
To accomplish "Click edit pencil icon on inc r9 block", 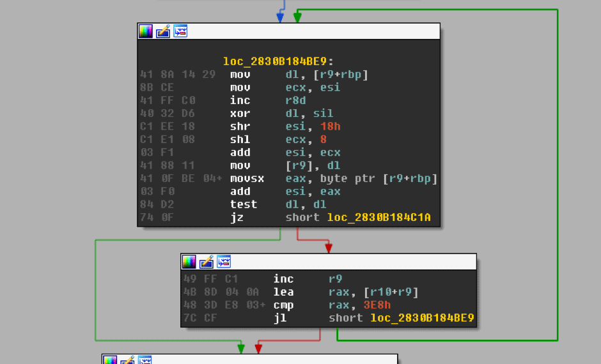I will click(x=206, y=261).
